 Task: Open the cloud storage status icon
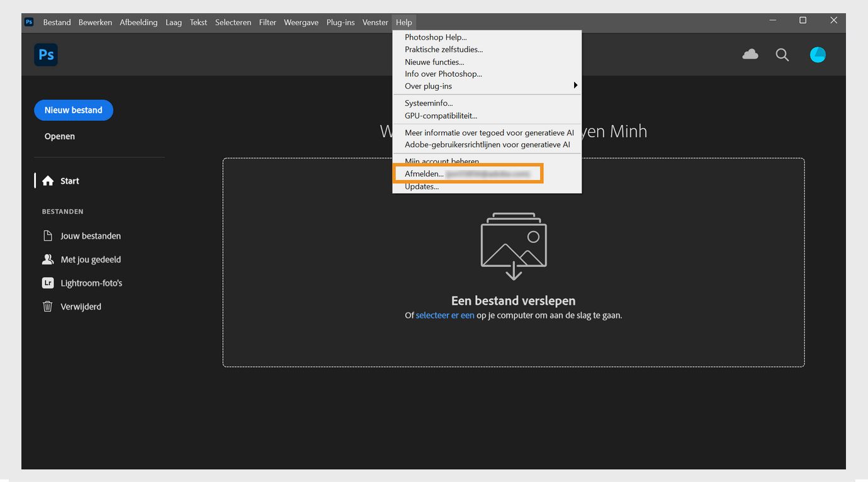750,55
